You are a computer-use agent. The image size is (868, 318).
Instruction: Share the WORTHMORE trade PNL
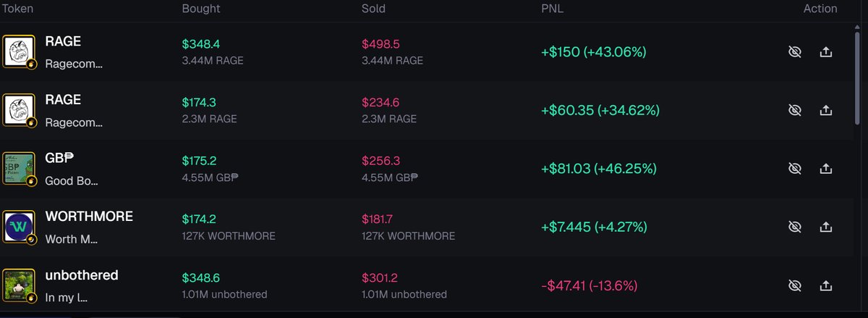825,227
